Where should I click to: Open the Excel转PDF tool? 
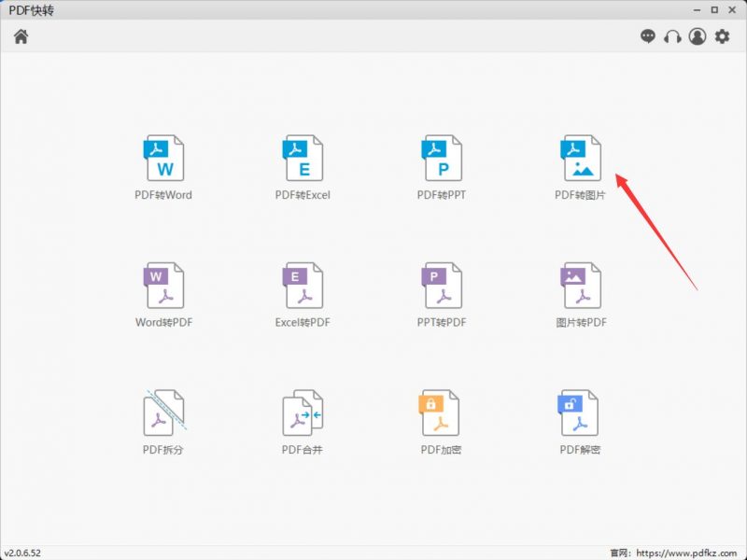(x=303, y=286)
